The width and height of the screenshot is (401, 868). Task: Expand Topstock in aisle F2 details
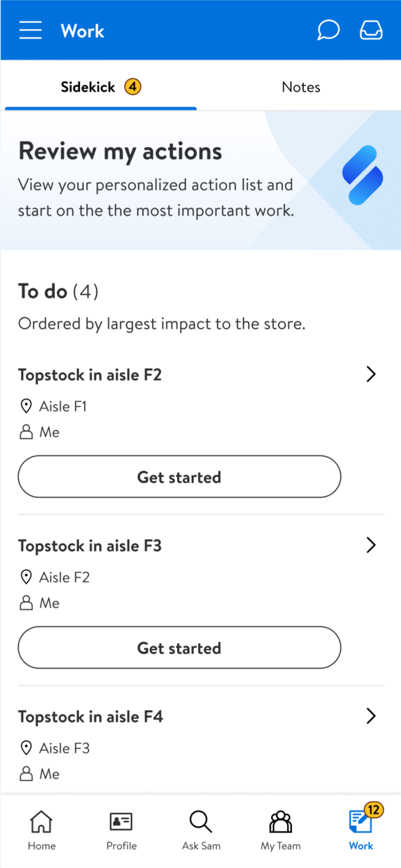[371, 374]
